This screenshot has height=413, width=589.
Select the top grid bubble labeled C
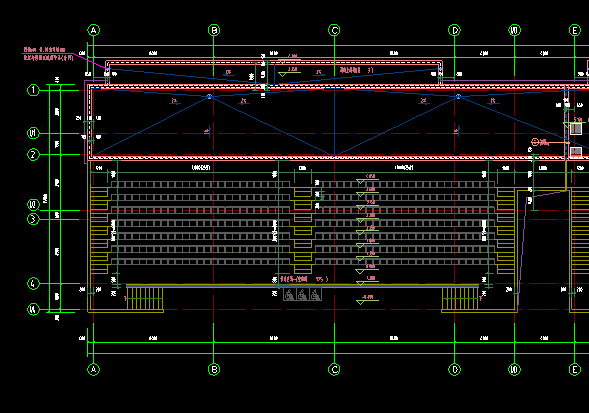pos(334,30)
